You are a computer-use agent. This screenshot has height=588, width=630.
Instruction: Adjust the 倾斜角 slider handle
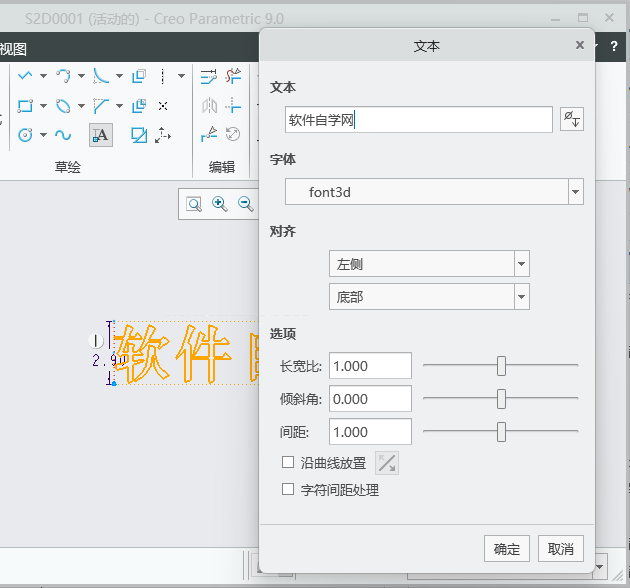point(501,399)
